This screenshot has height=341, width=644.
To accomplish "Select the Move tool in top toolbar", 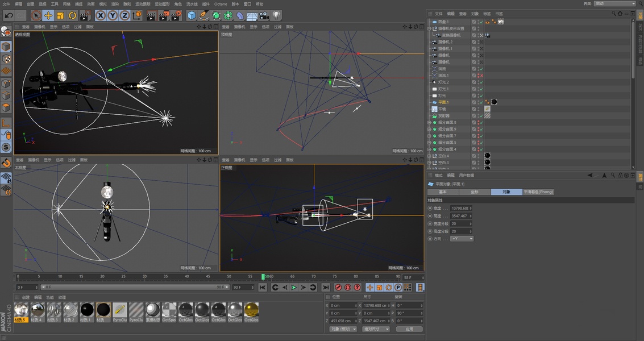I will click(48, 15).
